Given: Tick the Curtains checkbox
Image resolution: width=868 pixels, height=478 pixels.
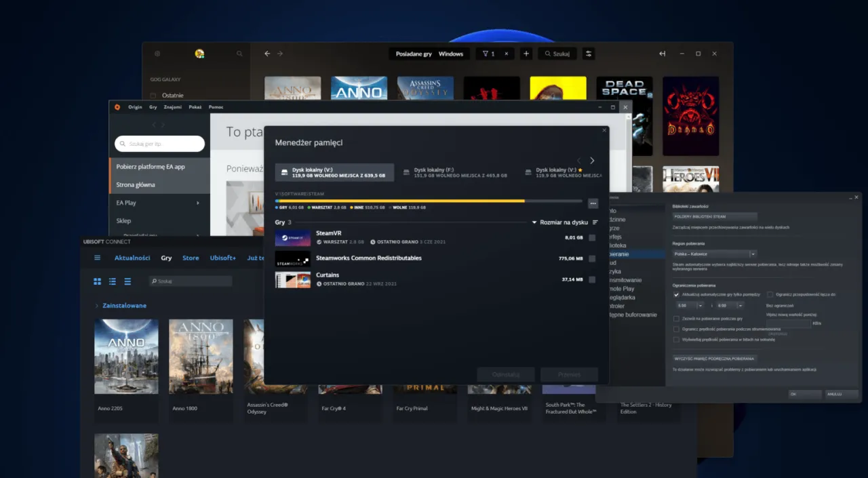Looking at the screenshot, I should coord(593,279).
